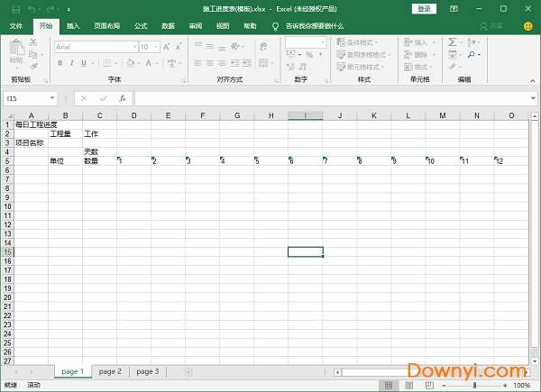Add a new sheet with plus icon
Image resolution: width=541 pixels, height=392 pixels.
click(x=188, y=371)
